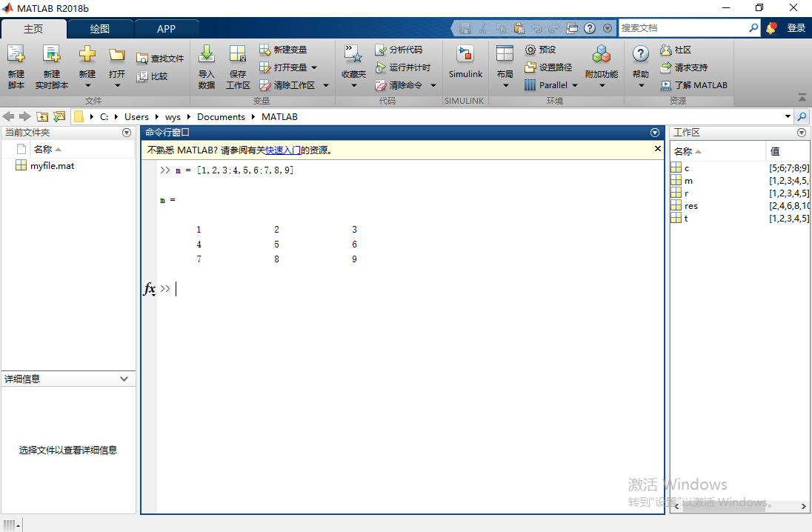This screenshot has height=532, width=812.
Task: Collapse the Details (详细信息) panel chevron
Action: click(x=124, y=379)
